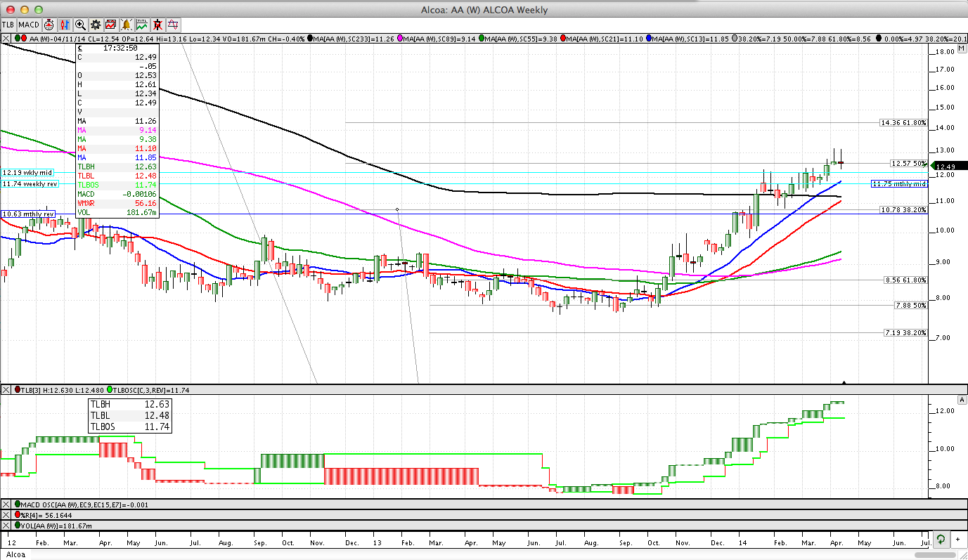Close the TLB[3] pane with X

6,389
